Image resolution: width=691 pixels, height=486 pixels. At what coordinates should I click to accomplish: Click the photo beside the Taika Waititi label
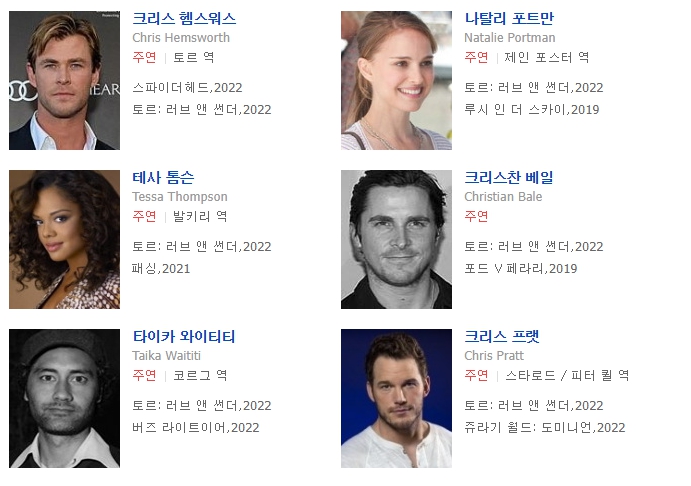coord(64,398)
